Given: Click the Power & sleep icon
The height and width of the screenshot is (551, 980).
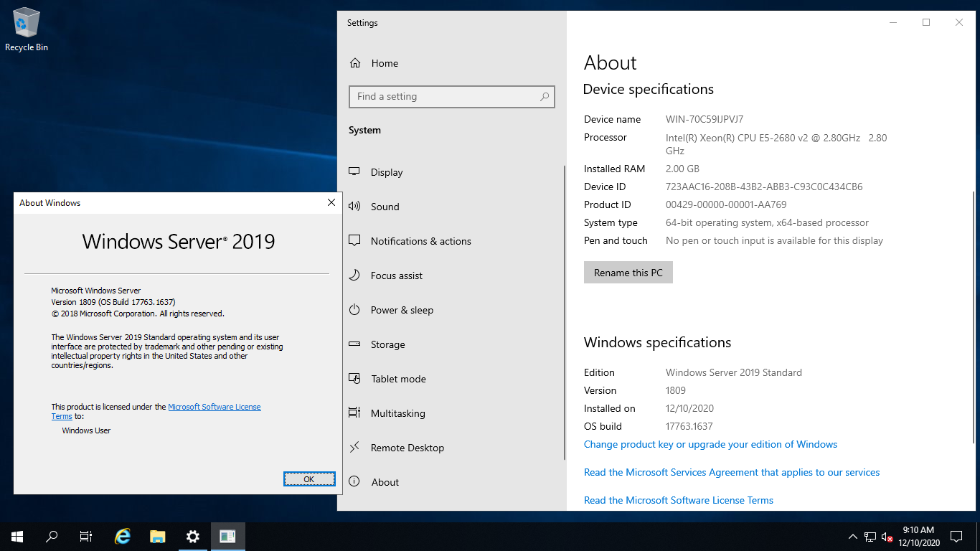Looking at the screenshot, I should click(x=354, y=310).
